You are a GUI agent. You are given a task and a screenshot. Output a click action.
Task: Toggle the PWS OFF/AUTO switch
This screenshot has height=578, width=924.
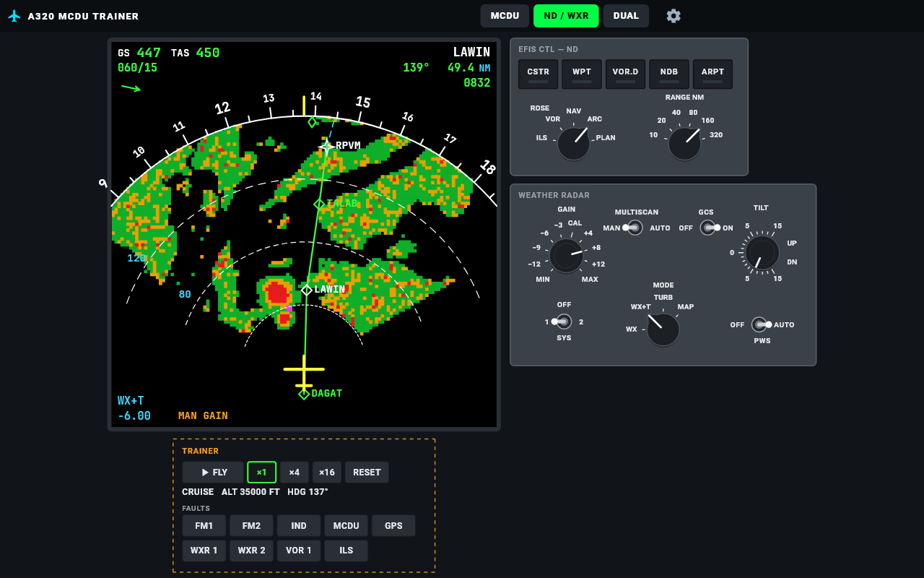(759, 324)
